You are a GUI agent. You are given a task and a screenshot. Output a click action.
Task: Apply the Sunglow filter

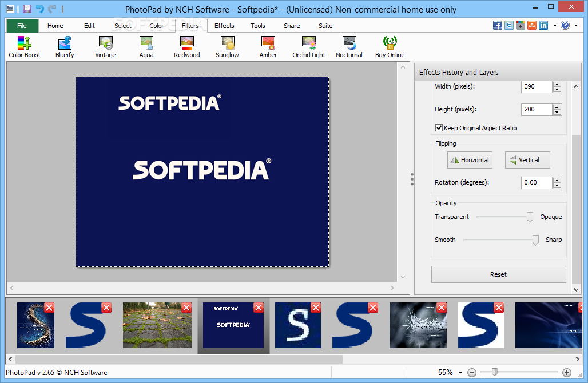[227, 47]
